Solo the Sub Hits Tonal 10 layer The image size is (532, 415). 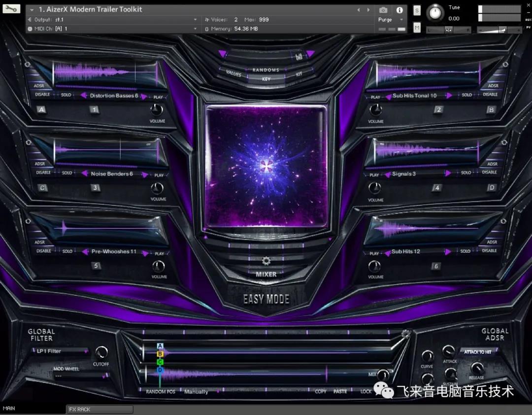[467, 95]
